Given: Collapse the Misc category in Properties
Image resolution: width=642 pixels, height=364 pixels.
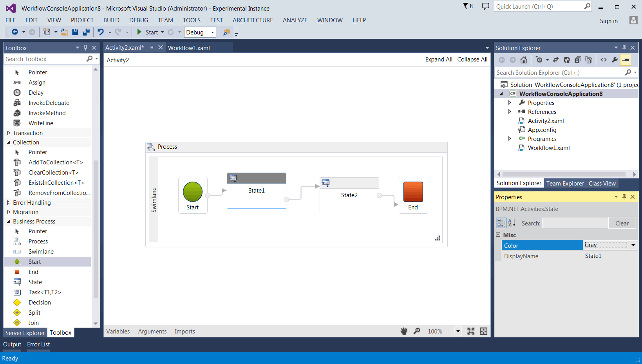Looking at the screenshot, I should [498, 234].
